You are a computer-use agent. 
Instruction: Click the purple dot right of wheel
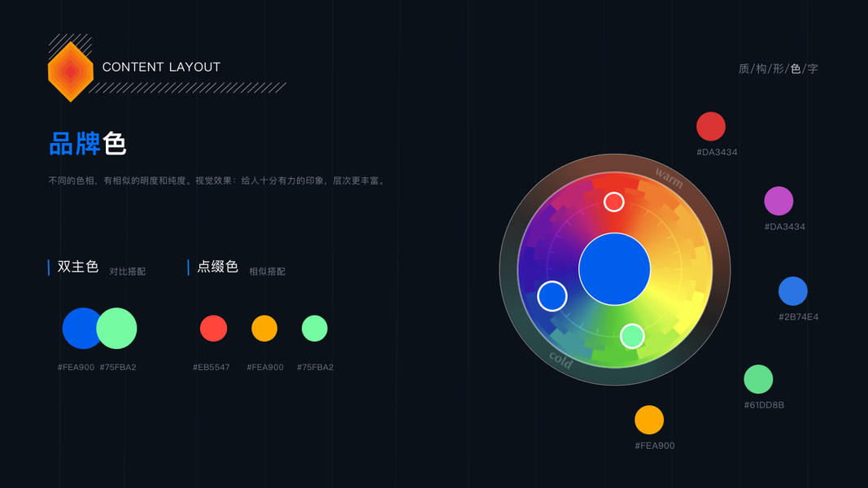pyautogui.click(x=779, y=201)
